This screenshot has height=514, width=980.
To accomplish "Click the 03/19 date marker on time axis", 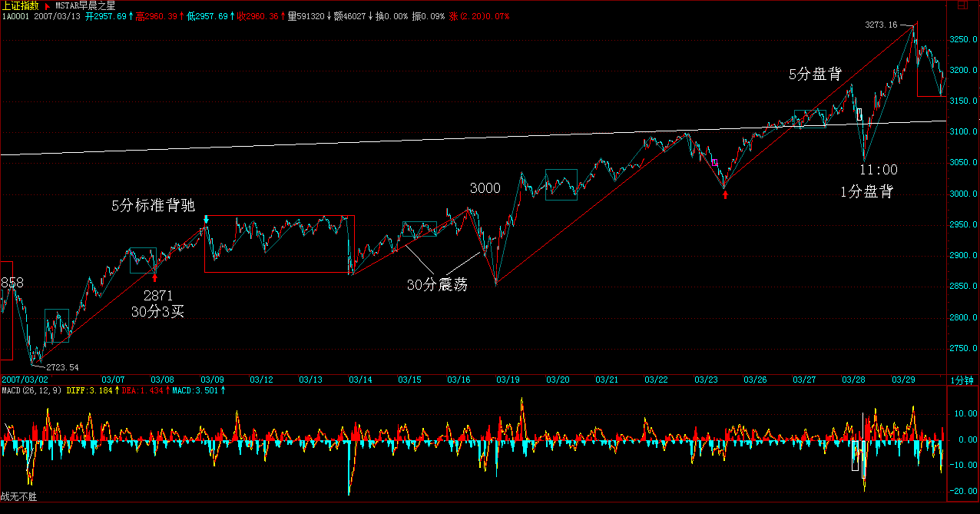I will (506, 380).
